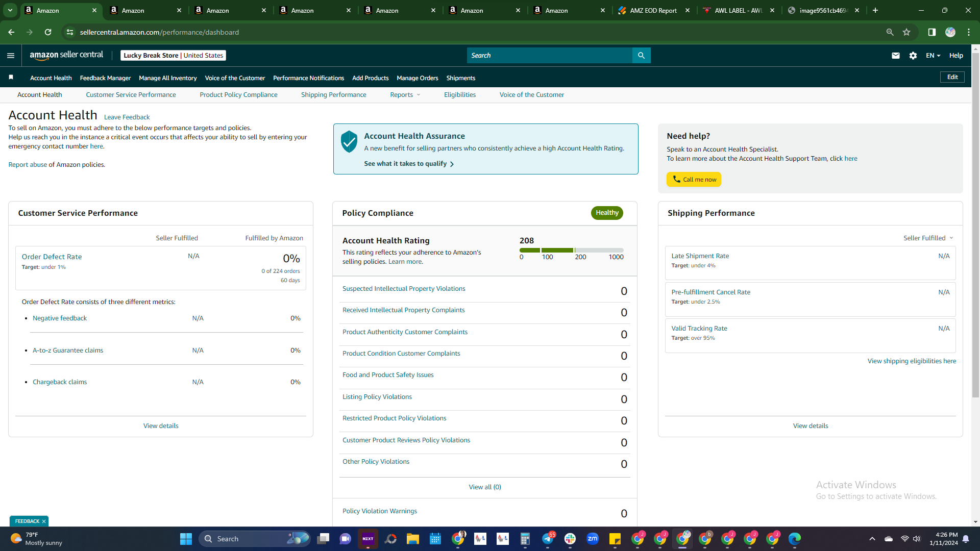980x551 pixels.
Task: Open the hamburger navigation menu
Action: click(11, 56)
